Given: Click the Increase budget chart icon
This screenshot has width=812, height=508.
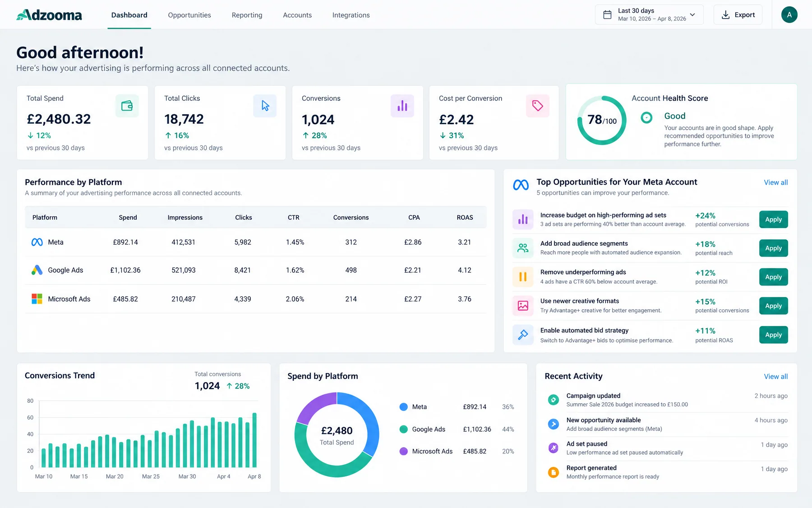Looking at the screenshot, I should [523, 219].
